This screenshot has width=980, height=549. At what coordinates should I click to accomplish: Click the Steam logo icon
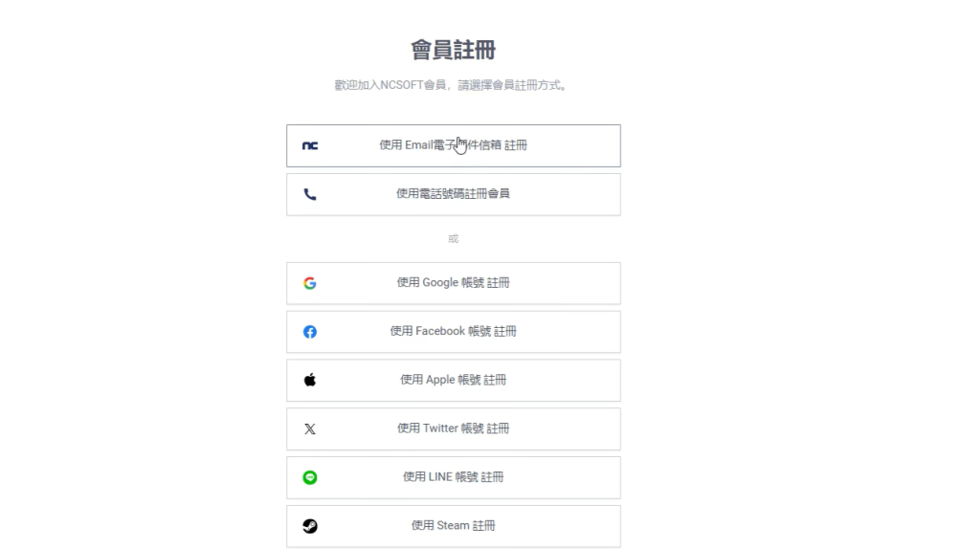pos(310,526)
